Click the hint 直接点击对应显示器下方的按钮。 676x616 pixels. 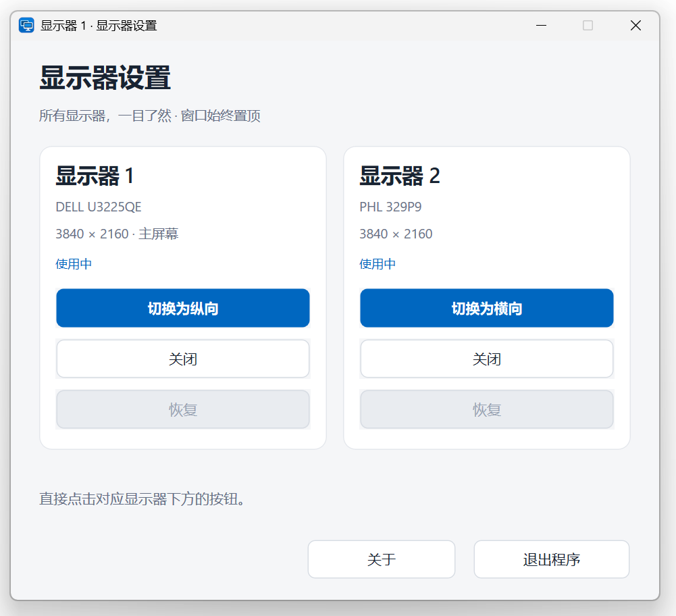tap(142, 498)
